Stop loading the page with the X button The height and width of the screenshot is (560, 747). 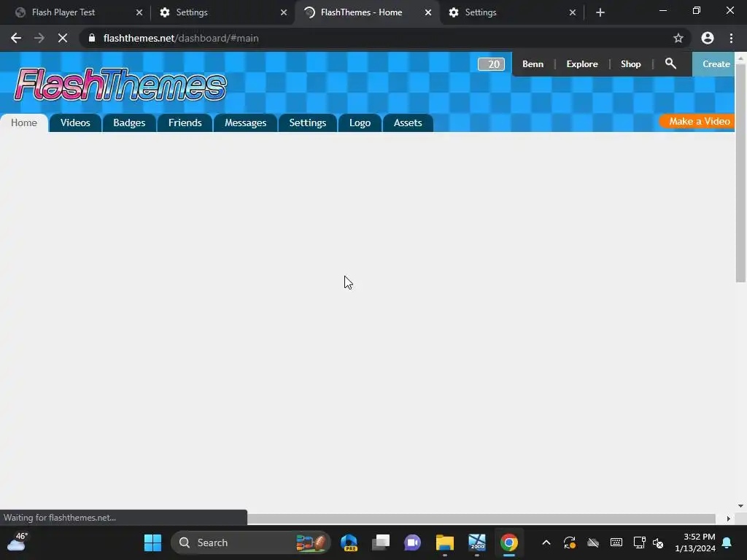(63, 38)
